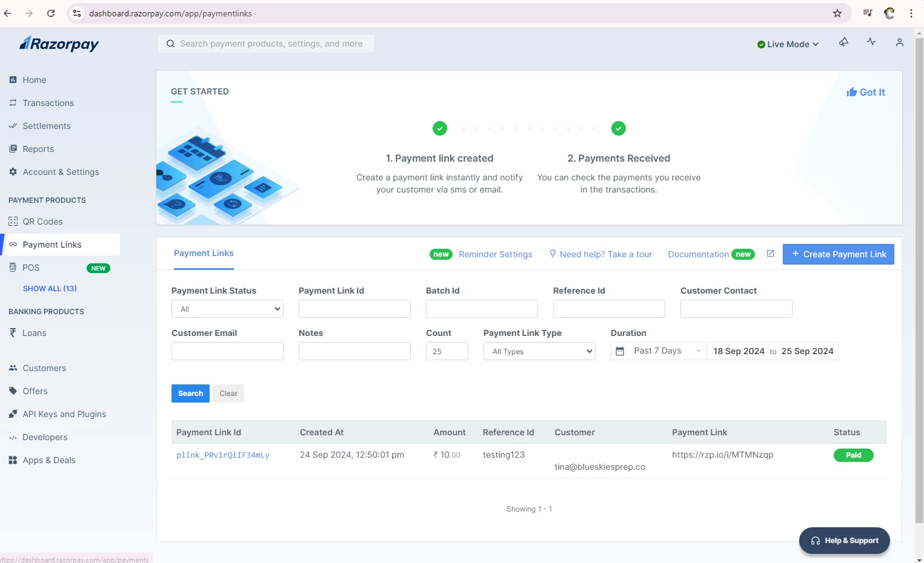
Task: Click the browser address bar URL
Action: [170, 13]
